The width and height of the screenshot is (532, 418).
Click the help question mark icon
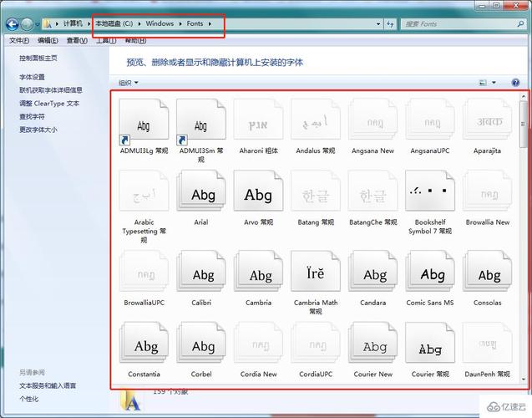pyautogui.click(x=516, y=83)
